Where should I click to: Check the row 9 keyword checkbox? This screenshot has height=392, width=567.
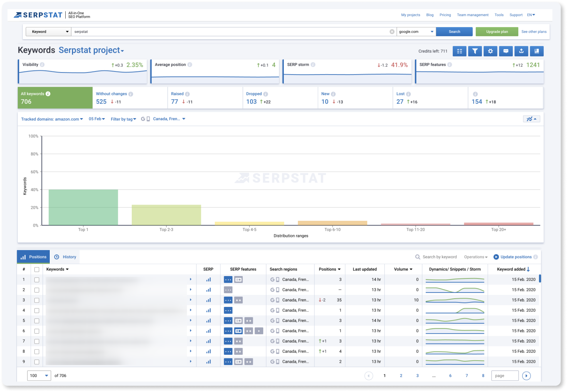tap(37, 362)
